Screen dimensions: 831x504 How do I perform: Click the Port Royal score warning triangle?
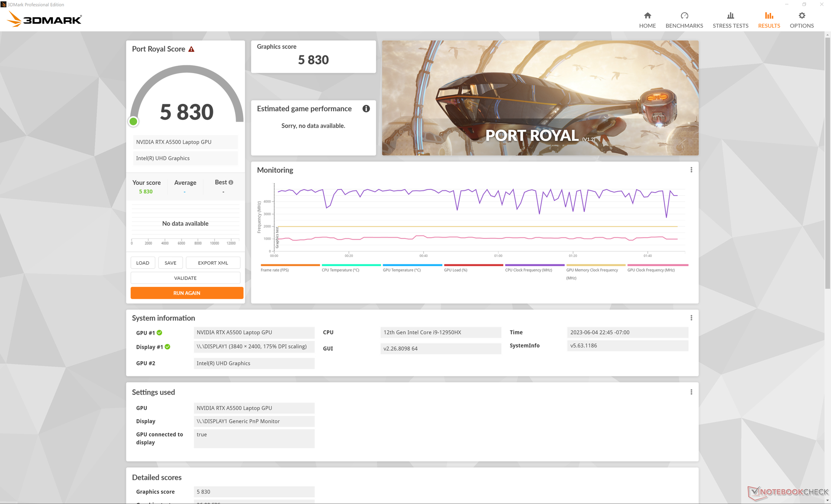point(191,49)
